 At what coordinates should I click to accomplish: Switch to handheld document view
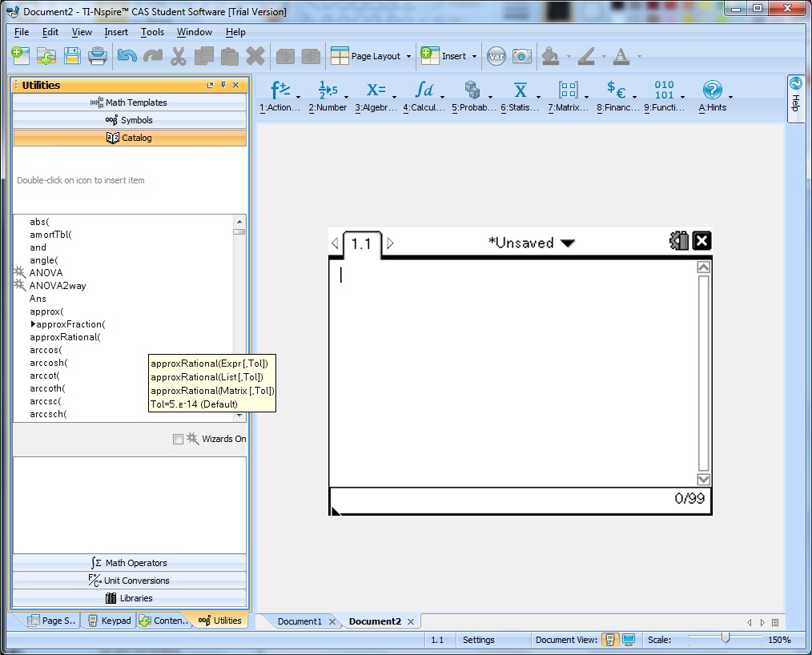[610, 640]
